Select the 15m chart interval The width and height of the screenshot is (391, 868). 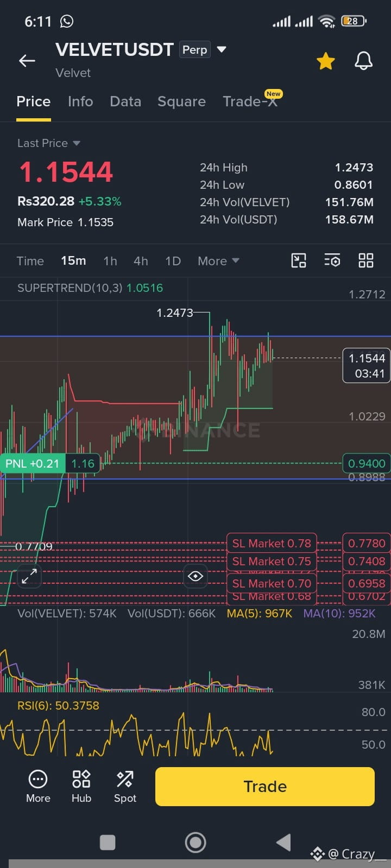pyautogui.click(x=73, y=261)
